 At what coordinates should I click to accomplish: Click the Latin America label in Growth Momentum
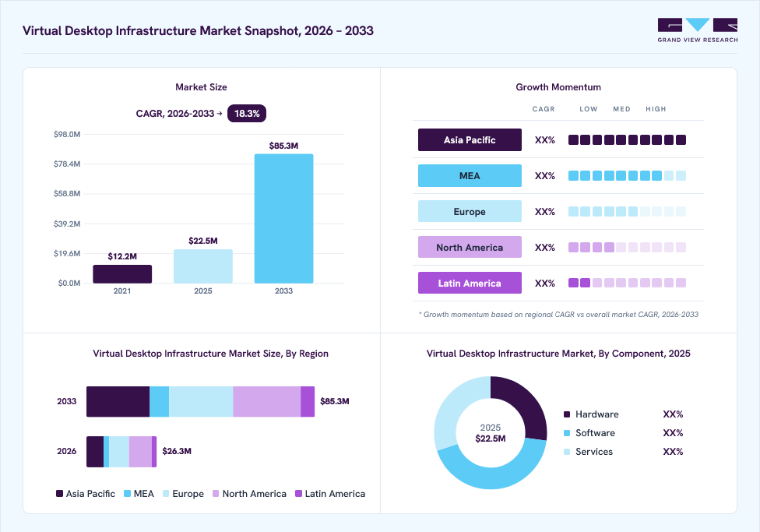(470, 284)
